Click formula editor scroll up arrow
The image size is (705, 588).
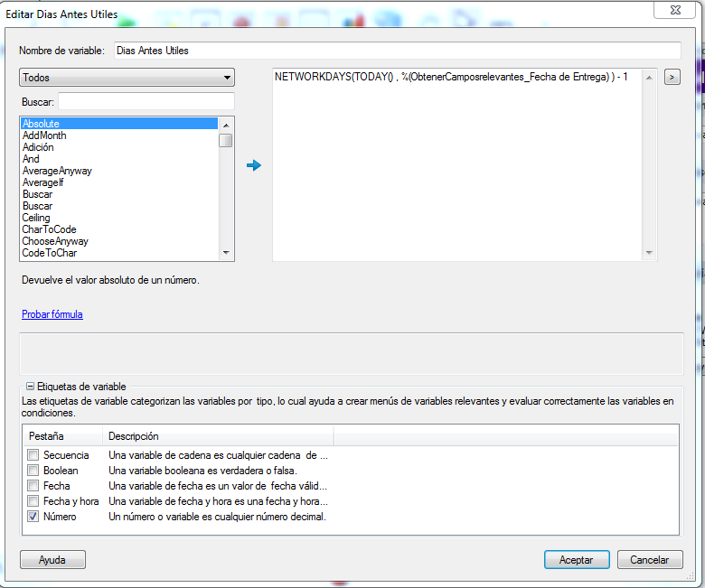click(649, 78)
